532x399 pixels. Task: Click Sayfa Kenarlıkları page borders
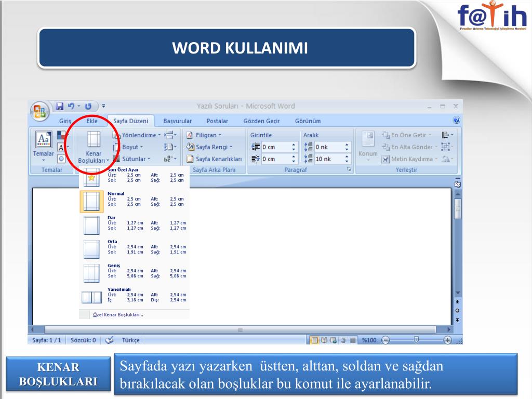pyautogui.click(x=214, y=159)
